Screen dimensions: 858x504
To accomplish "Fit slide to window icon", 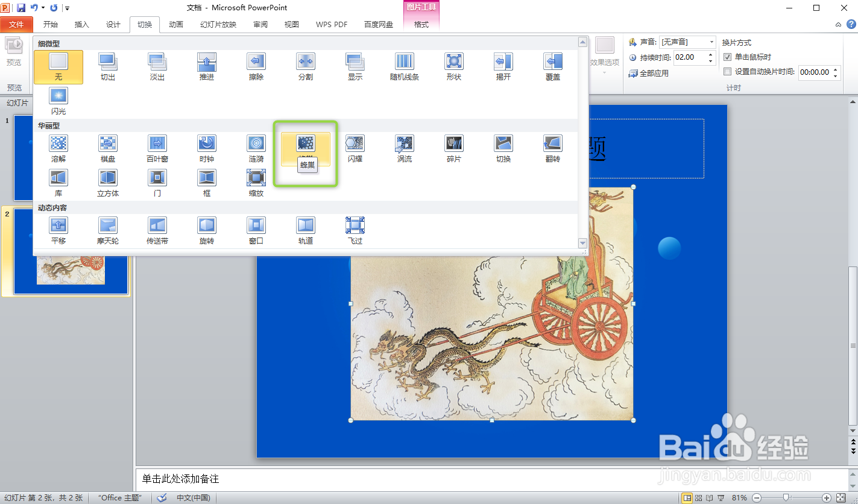I will pos(841,498).
